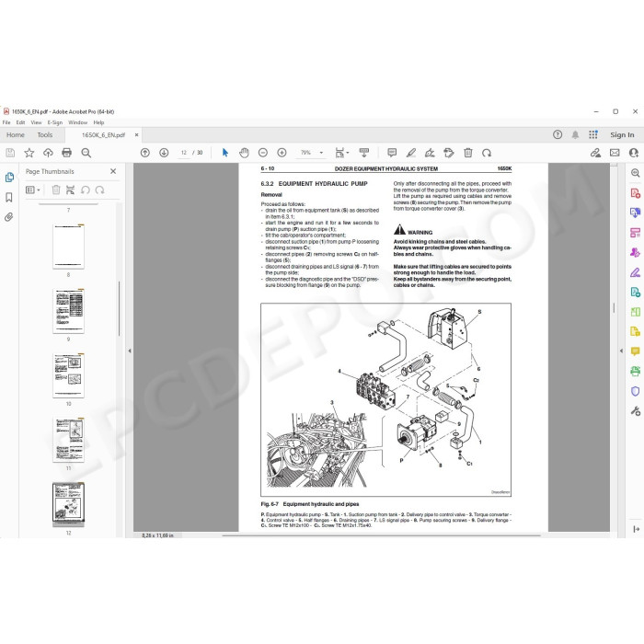
Task: Add a comment with sticky note icon
Action: [x=392, y=153]
